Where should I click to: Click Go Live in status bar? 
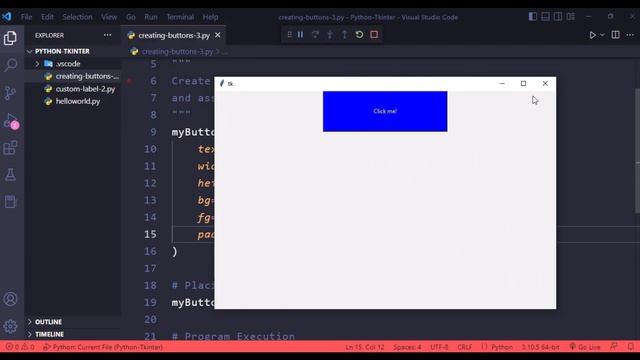584,347
